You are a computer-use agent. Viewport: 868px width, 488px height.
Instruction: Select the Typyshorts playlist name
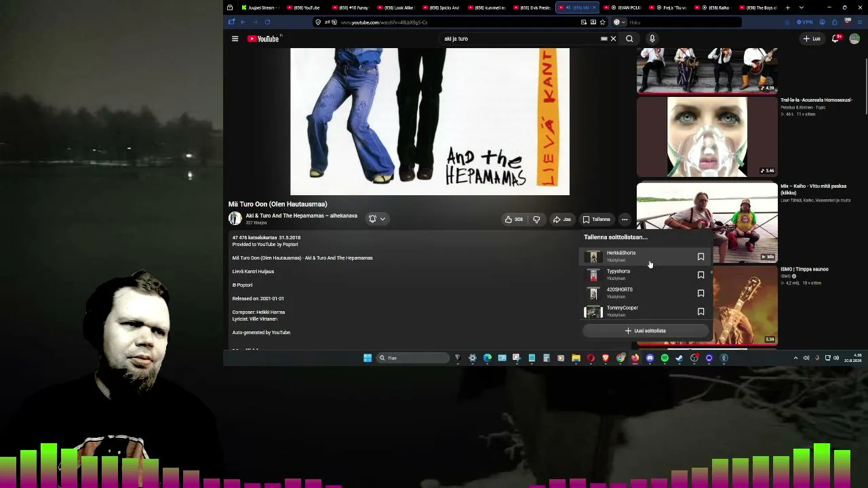[x=618, y=271]
